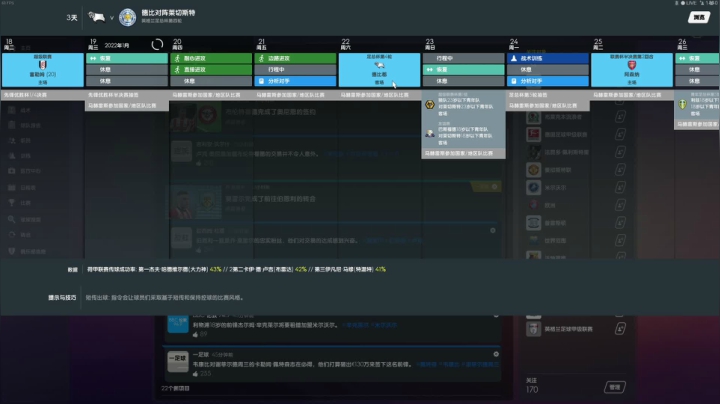
Task: Select the day 25 周二 column header
Action: 598,44
